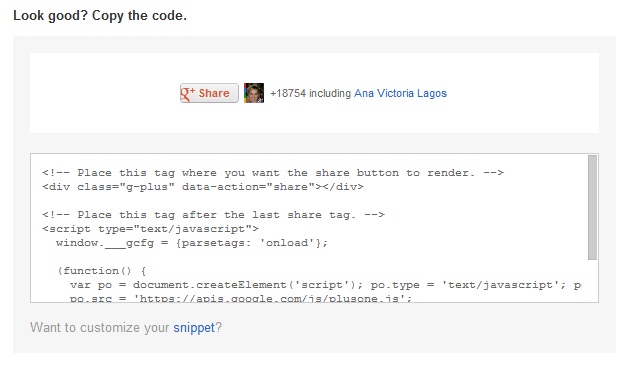Click the small badge on the profile photo

coord(260,100)
